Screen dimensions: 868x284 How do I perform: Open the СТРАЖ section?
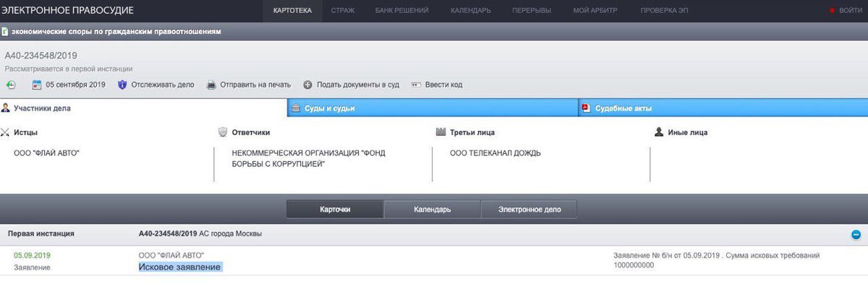click(343, 11)
